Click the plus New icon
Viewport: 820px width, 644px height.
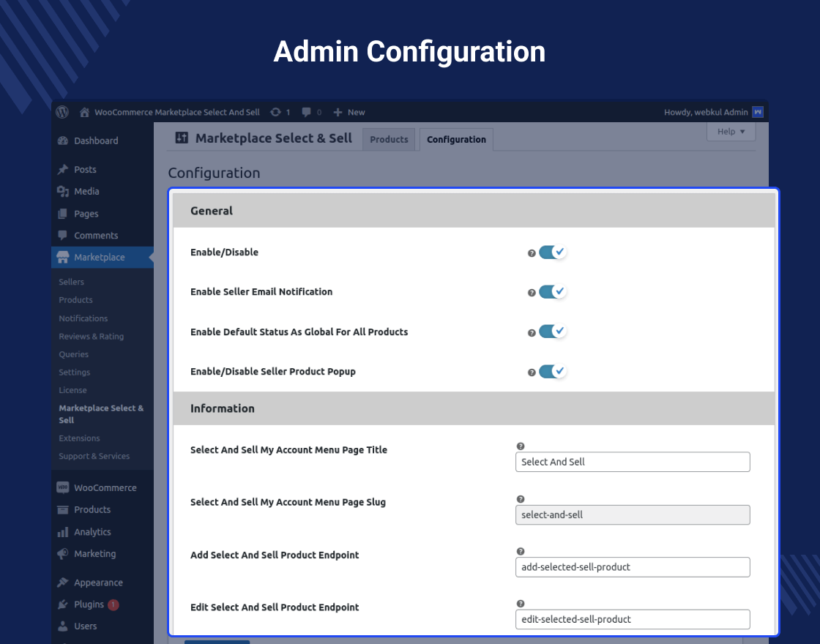coord(338,113)
